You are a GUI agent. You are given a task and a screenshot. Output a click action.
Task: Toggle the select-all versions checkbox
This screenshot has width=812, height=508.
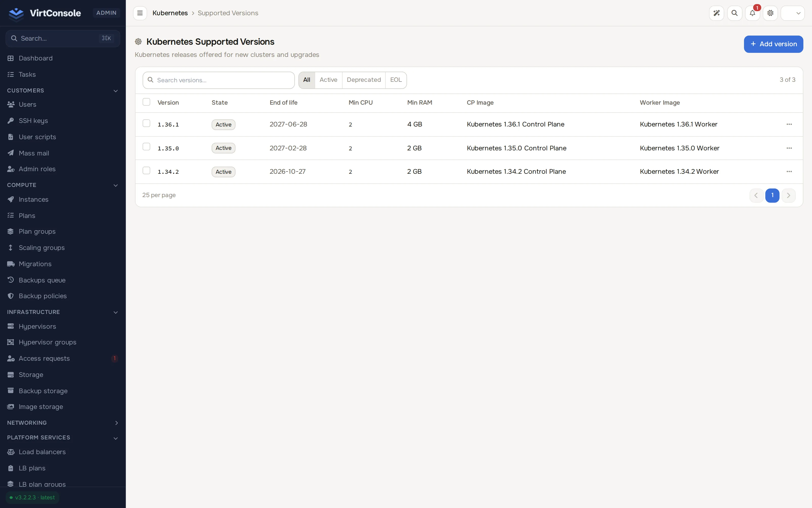coord(146,102)
